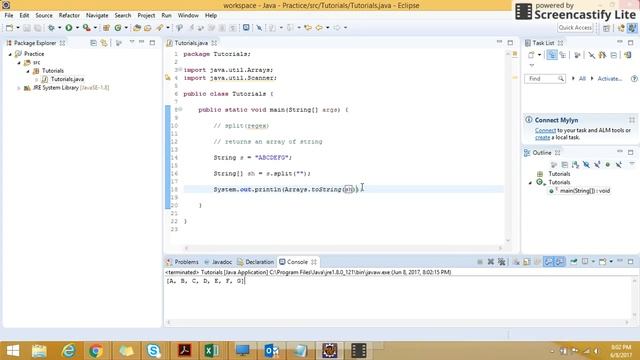
Task: Open Package Explorer View Menu triangle
Action: tap(132, 42)
